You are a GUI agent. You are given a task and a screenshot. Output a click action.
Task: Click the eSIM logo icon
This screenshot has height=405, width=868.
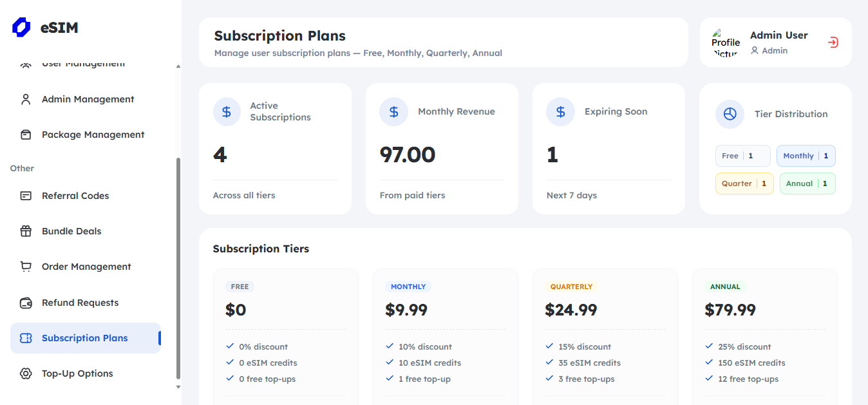click(21, 28)
